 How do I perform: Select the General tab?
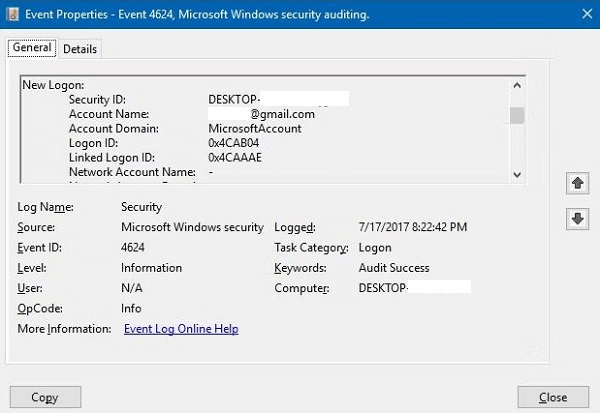[x=32, y=48]
